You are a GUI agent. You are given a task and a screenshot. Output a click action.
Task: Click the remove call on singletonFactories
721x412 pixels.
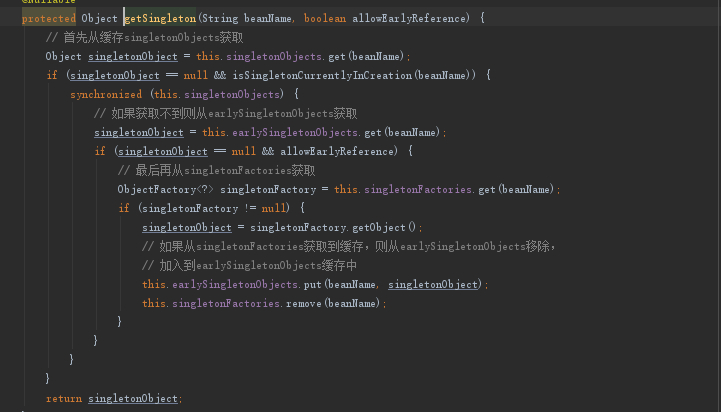[x=303, y=303]
